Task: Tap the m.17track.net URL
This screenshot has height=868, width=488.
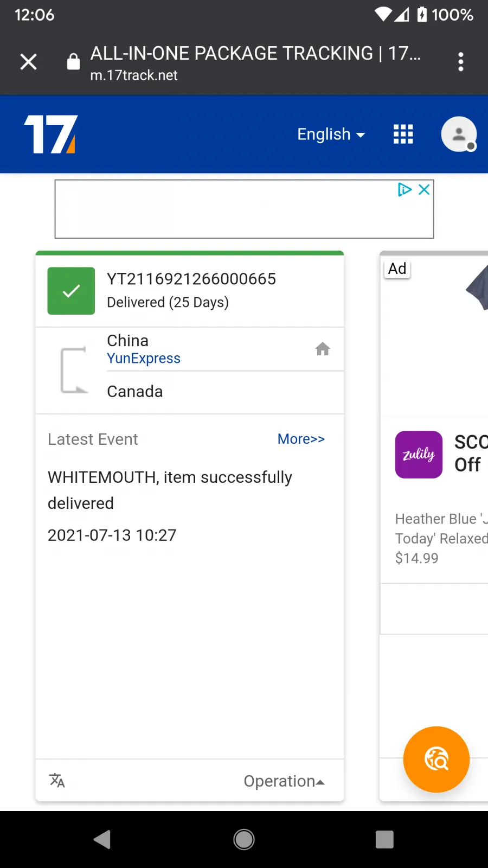Action: click(x=134, y=75)
